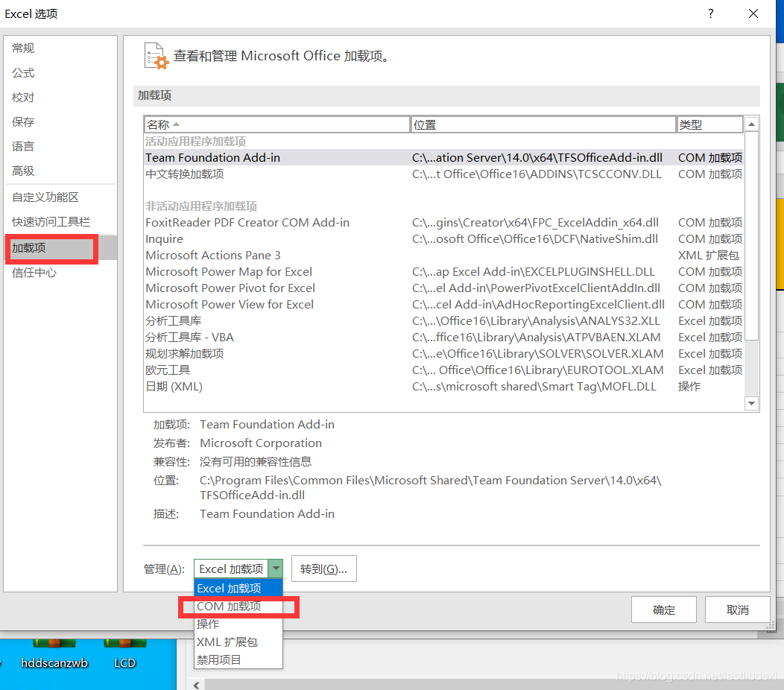Select the Team Foundation Add-in row

pyautogui.click(x=443, y=157)
